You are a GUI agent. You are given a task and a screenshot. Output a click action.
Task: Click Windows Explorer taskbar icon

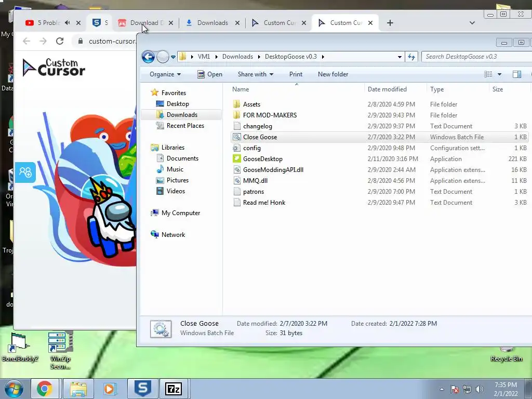78,389
